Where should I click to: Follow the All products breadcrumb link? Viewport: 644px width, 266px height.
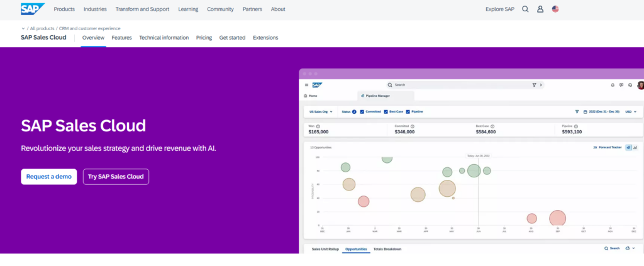tap(42, 29)
